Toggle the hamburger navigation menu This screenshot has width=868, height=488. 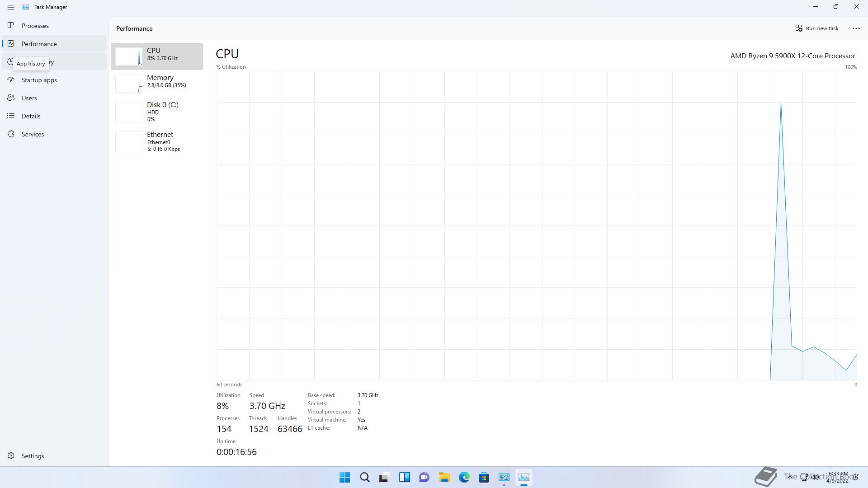(x=11, y=7)
